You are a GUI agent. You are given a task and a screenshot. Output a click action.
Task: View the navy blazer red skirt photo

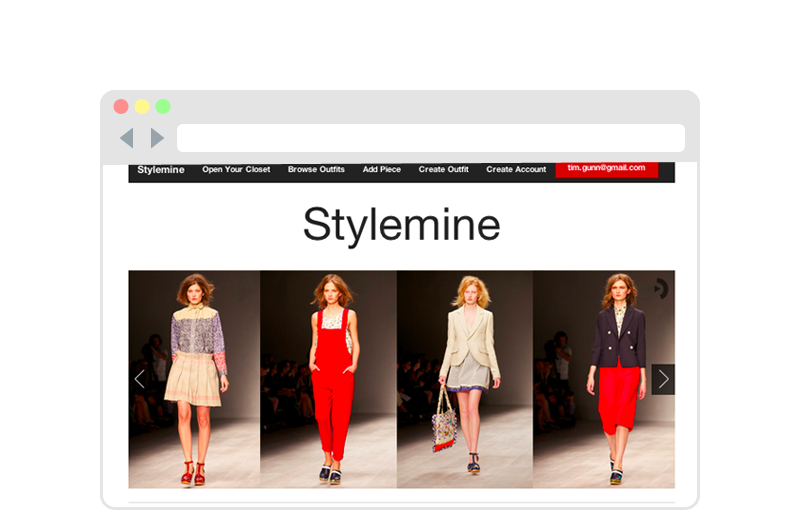(600, 379)
